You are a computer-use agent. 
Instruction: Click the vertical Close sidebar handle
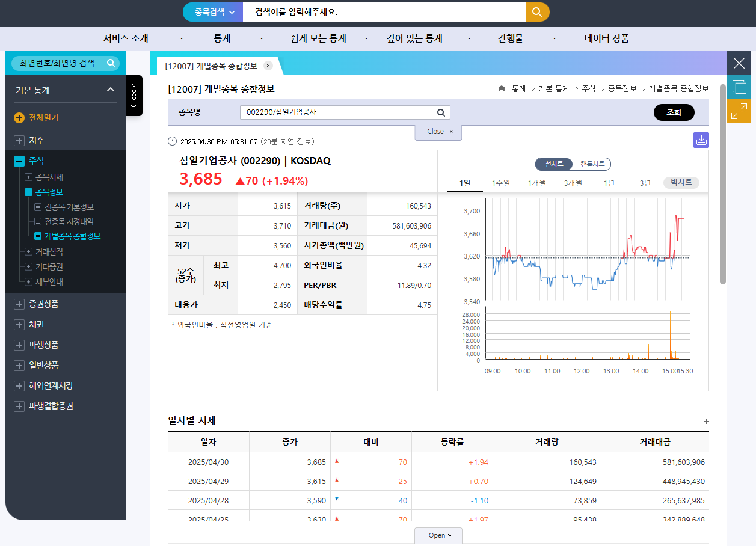tap(134, 96)
